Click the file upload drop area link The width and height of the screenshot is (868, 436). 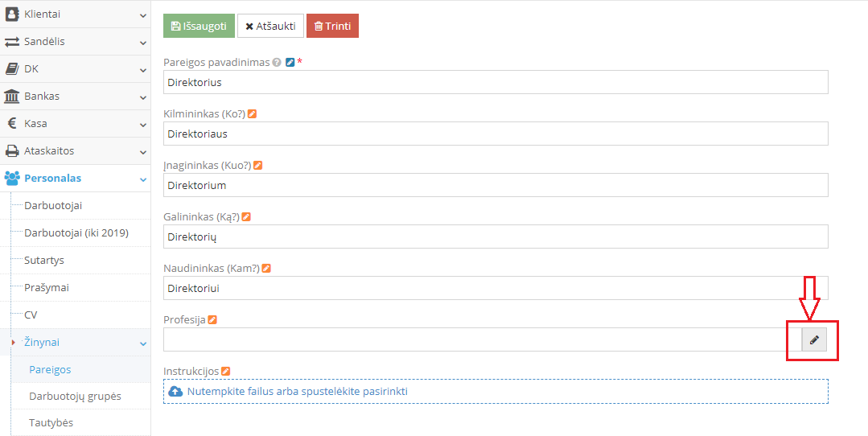tap(297, 392)
